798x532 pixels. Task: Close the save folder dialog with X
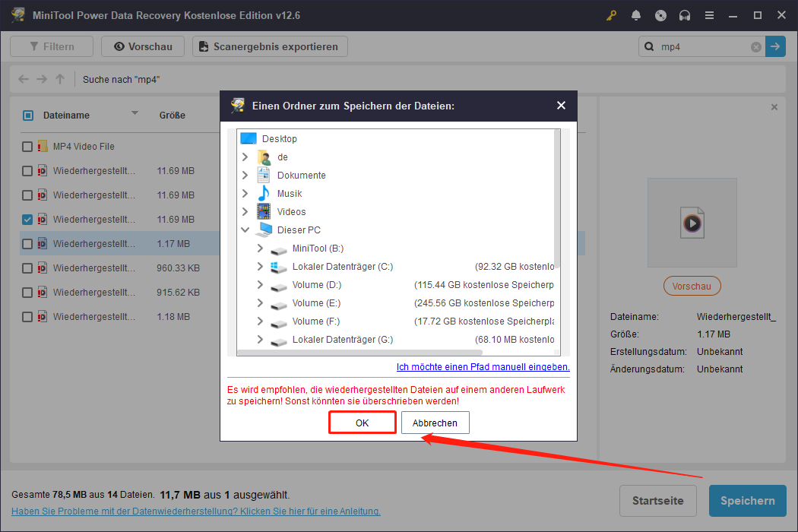(x=561, y=106)
